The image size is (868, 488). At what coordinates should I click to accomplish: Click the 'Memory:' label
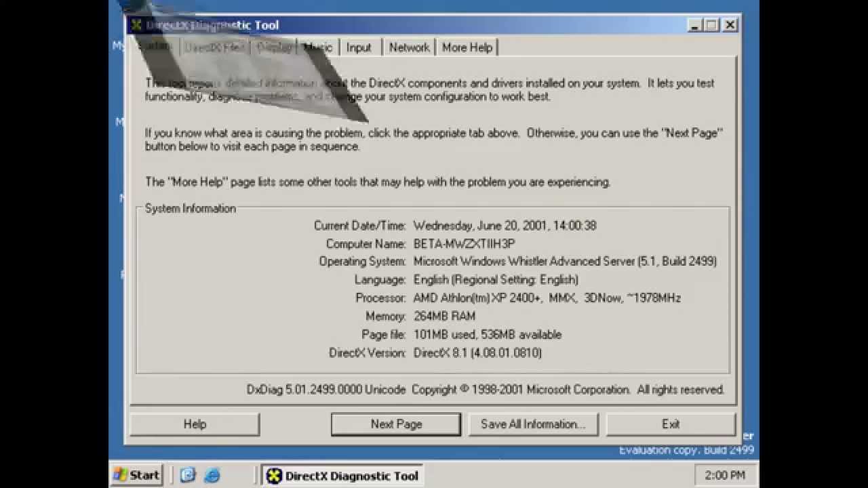[386, 317]
